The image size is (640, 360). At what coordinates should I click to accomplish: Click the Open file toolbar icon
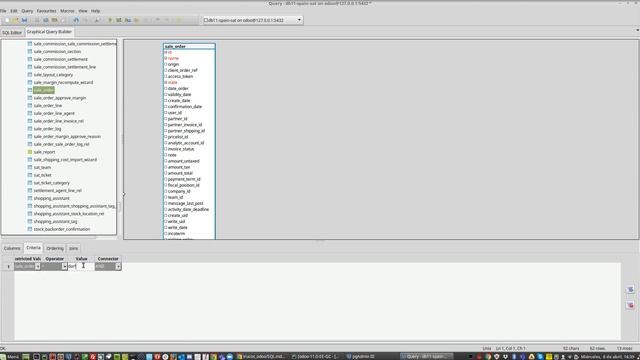pos(16,20)
